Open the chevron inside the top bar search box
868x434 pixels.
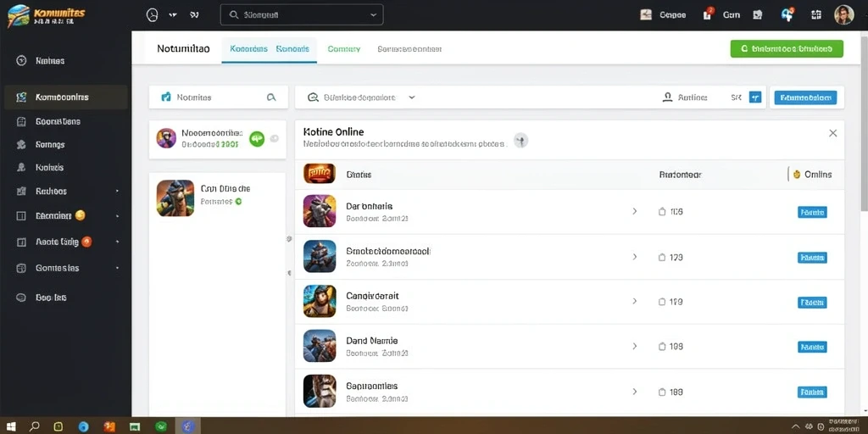tap(374, 15)
